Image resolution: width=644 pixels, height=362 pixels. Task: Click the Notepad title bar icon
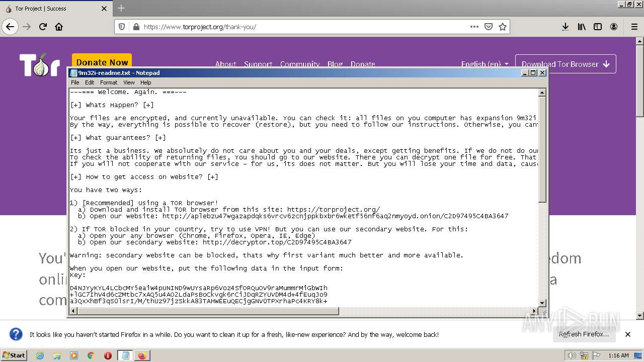(73, 73)
